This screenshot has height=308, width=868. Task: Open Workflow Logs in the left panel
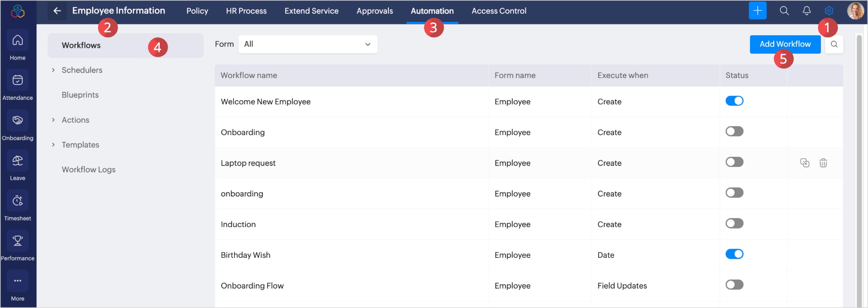pyautogui.click(x=88, y=169)
